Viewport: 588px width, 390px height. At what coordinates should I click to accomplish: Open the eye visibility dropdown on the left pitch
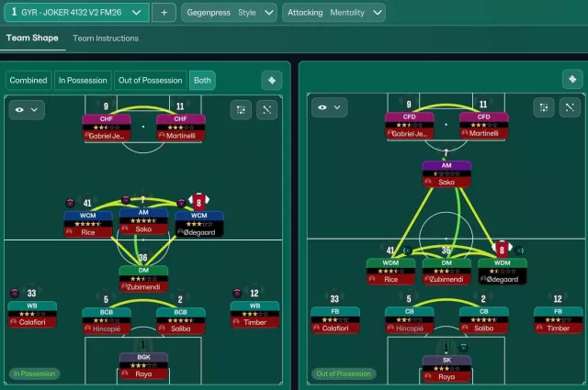(x=27, y=110)
